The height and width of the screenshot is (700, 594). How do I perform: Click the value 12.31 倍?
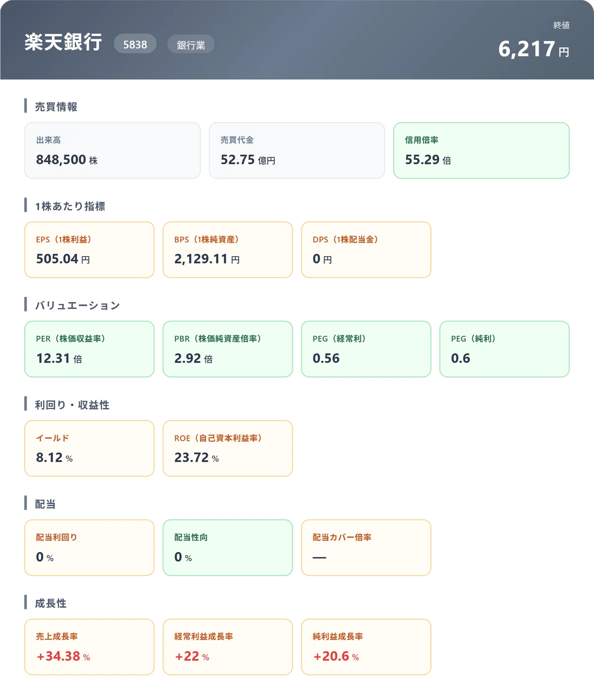point(59,358)
